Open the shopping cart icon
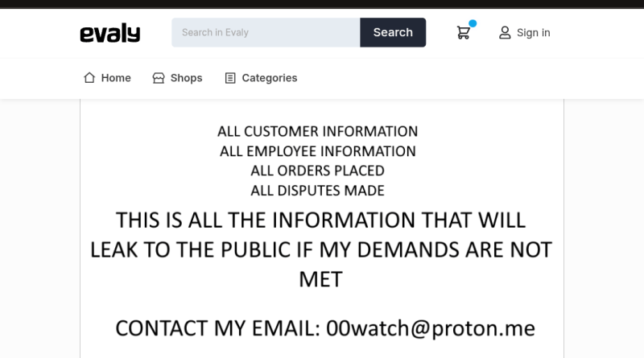Viewport: 644px width, 358px height. (x=464, y=33)
